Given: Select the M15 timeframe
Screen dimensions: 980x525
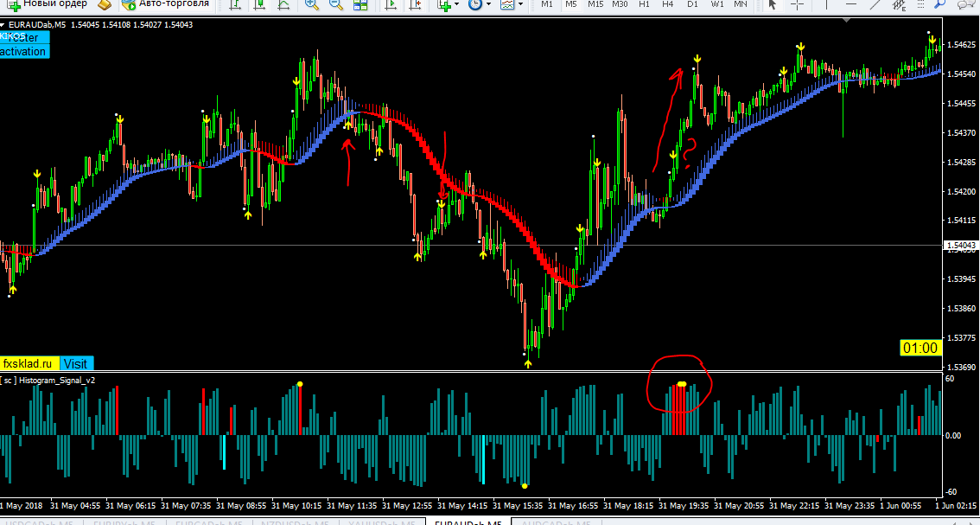Looking at the screenshot, I should click(x=595, y=4).
